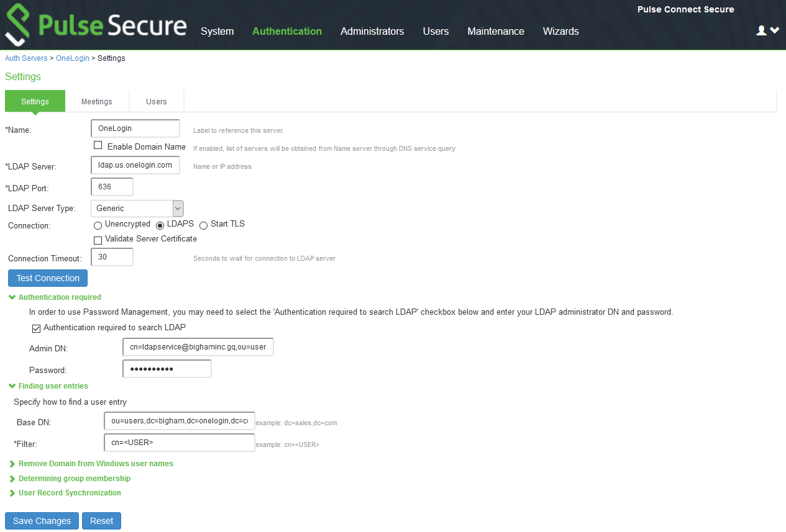Open the Users top menu
The height and width of the screenshot is (532, 786).
436,31
